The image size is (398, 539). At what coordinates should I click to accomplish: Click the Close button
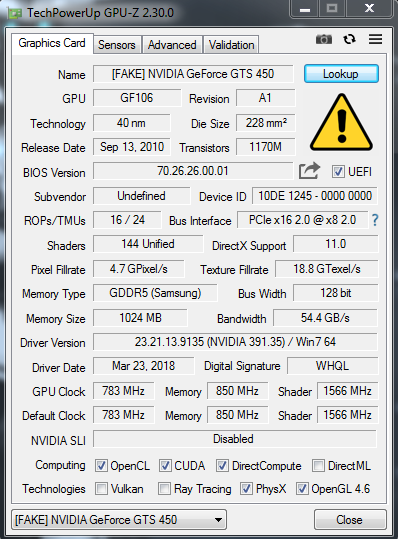coord(350,519)
